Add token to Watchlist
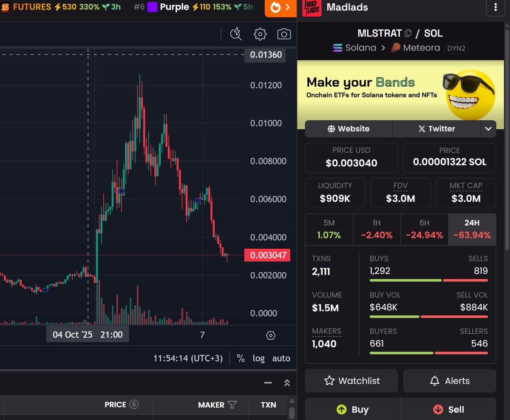 [x=351, y=381]
